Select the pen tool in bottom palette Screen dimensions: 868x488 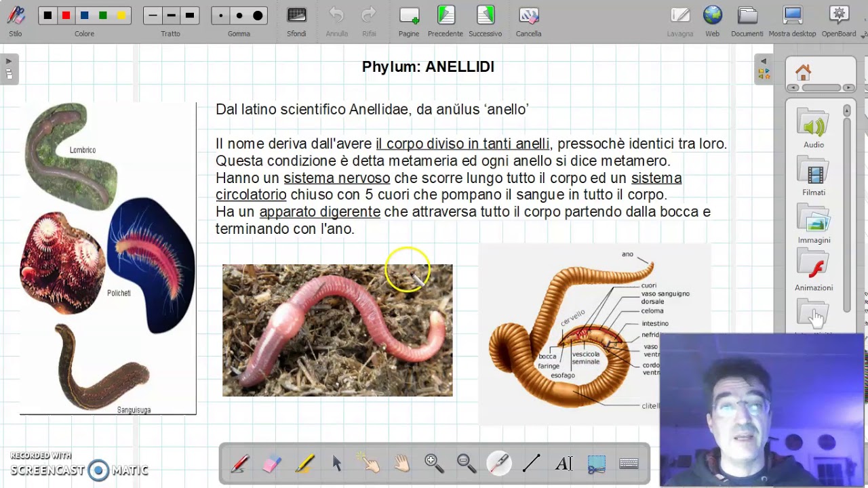(240, 464)
